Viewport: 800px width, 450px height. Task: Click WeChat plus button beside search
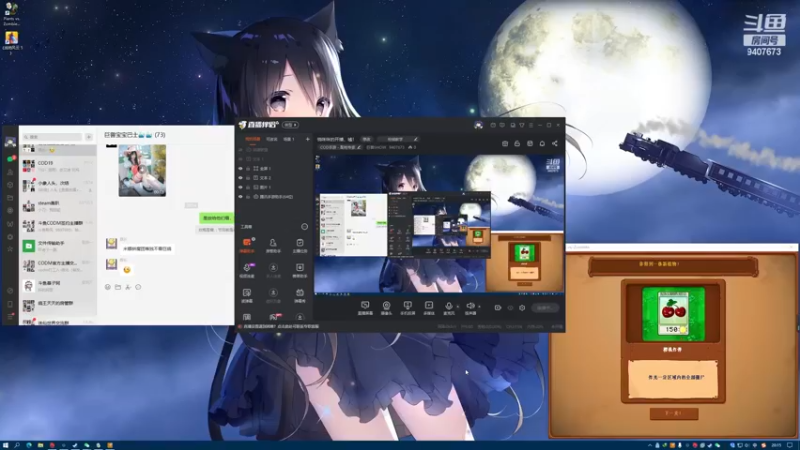tap(89, 137)
